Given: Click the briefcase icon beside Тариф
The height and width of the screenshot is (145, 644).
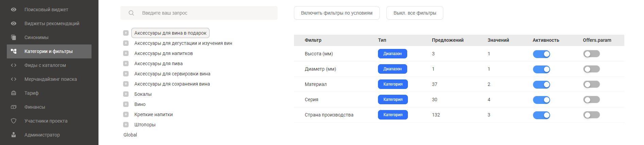Looking at the screenshot, I should click(14, 93).
